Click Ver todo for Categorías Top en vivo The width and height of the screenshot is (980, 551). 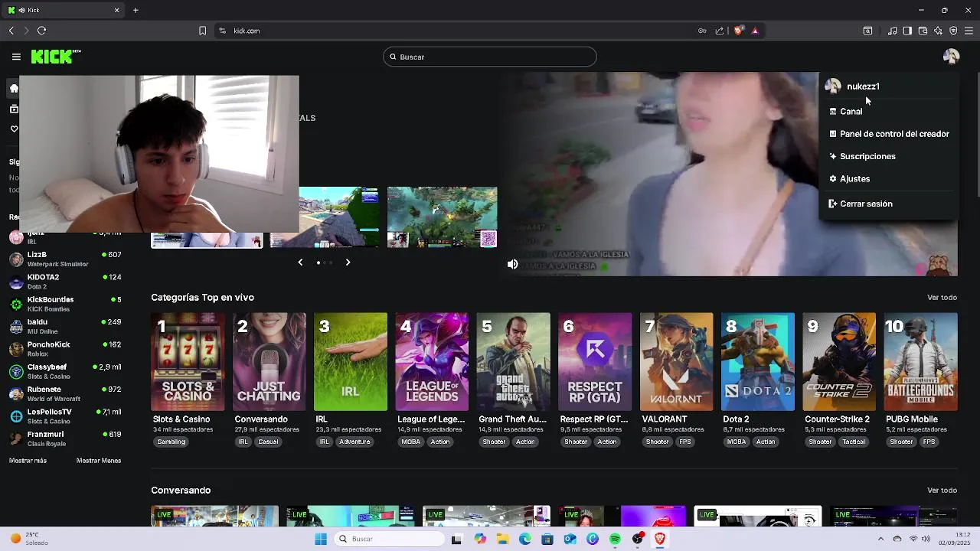click(942, 298)
